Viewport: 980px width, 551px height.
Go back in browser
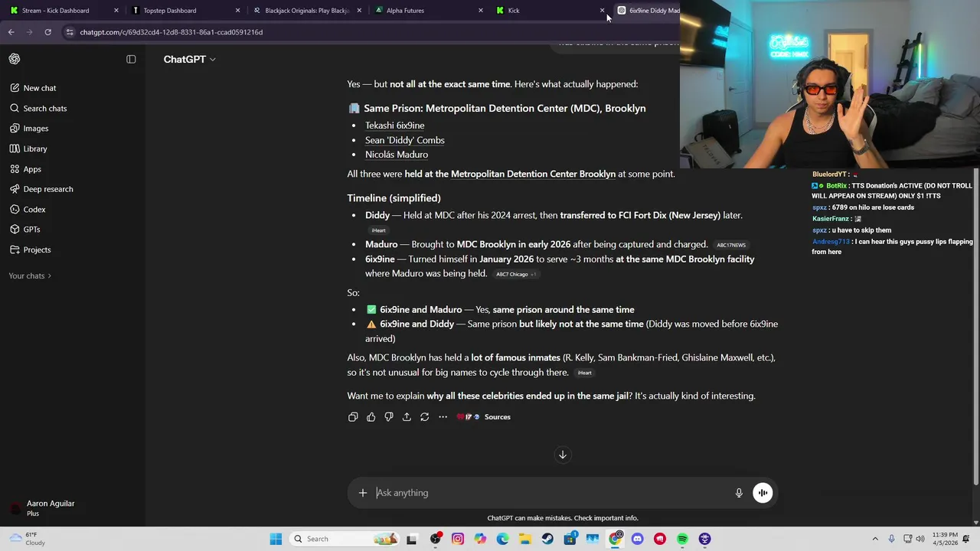(x=11, y=32)
